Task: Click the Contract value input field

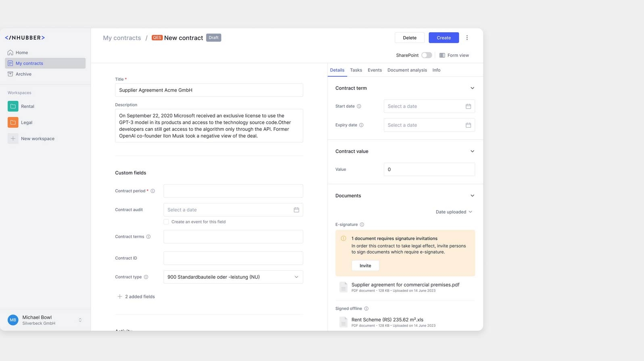Action: pos(429,170)
